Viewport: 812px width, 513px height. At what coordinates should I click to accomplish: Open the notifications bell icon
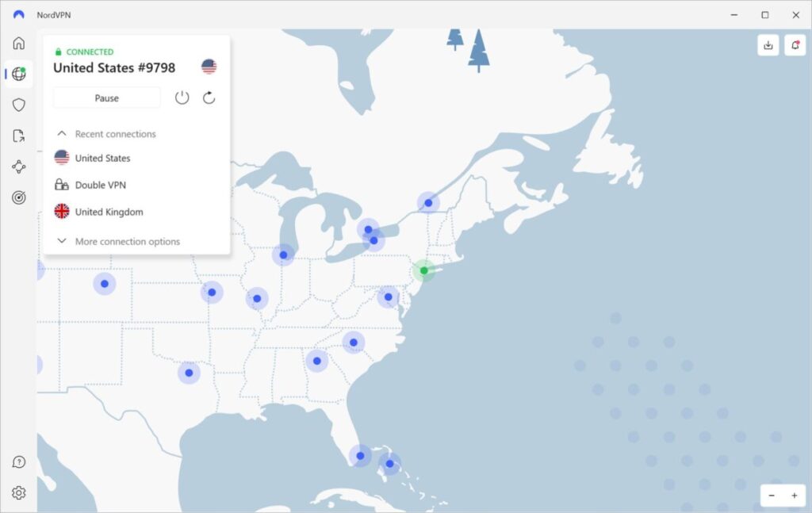[x=795, y=45]
